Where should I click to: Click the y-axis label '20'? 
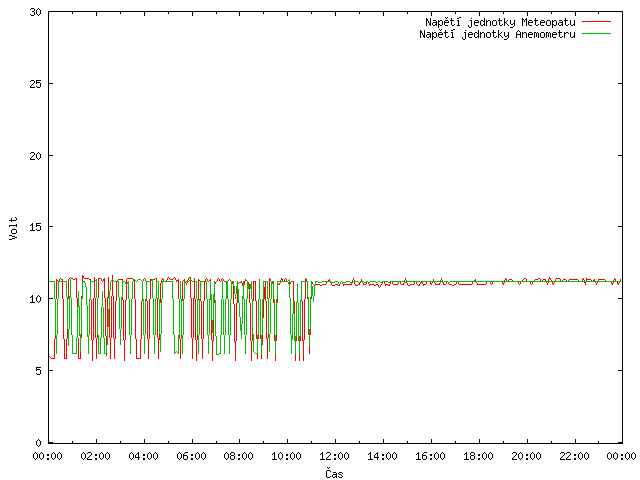coord(36,156)
